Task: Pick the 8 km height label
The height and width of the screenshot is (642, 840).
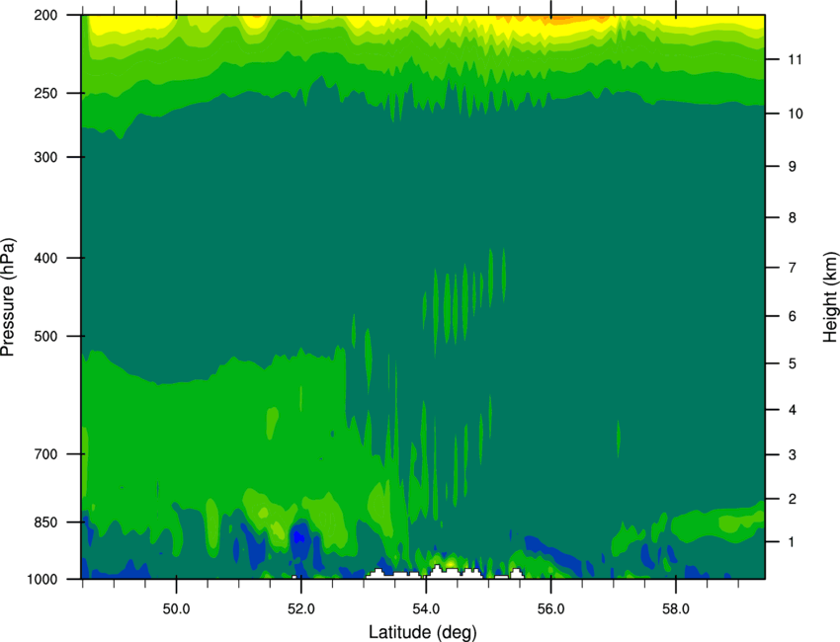Action: coord(793,218)
